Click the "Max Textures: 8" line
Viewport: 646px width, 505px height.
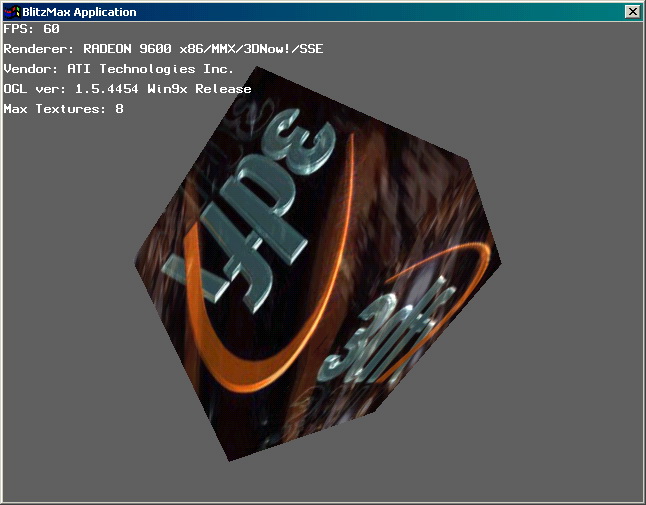pos(64,109)
